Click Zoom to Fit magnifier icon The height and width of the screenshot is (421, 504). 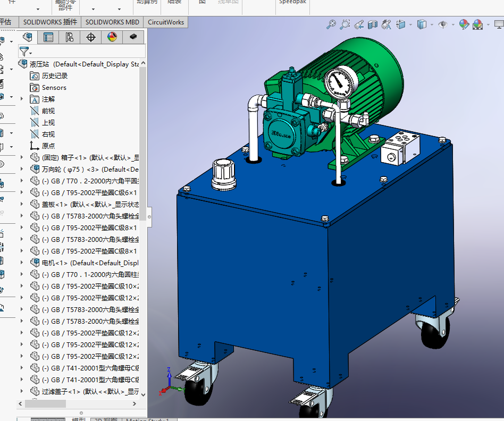[331, 24]
